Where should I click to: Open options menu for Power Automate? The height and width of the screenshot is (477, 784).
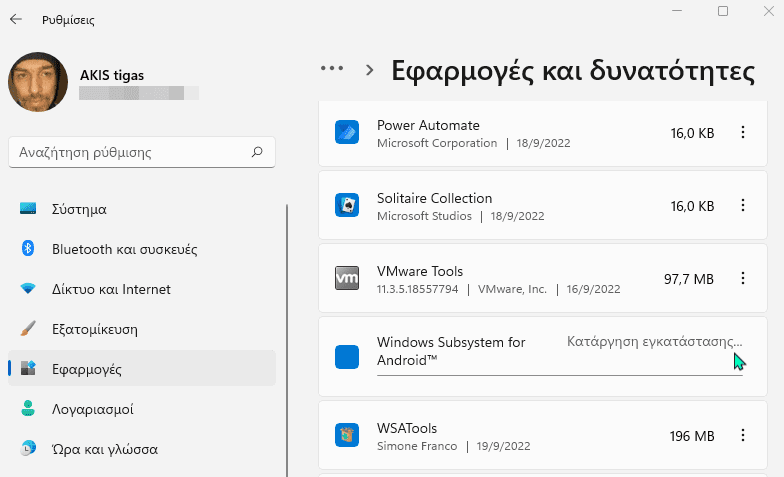743,132
